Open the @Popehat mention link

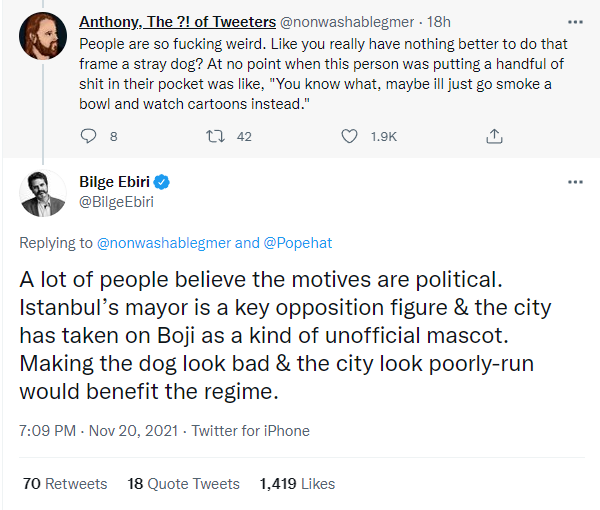(299, 243)
